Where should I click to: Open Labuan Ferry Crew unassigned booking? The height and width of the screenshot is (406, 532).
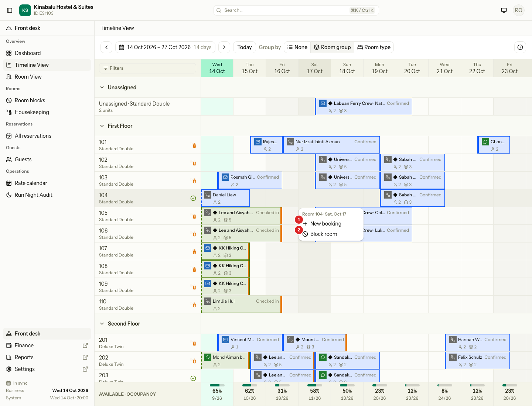coord(364,107)
